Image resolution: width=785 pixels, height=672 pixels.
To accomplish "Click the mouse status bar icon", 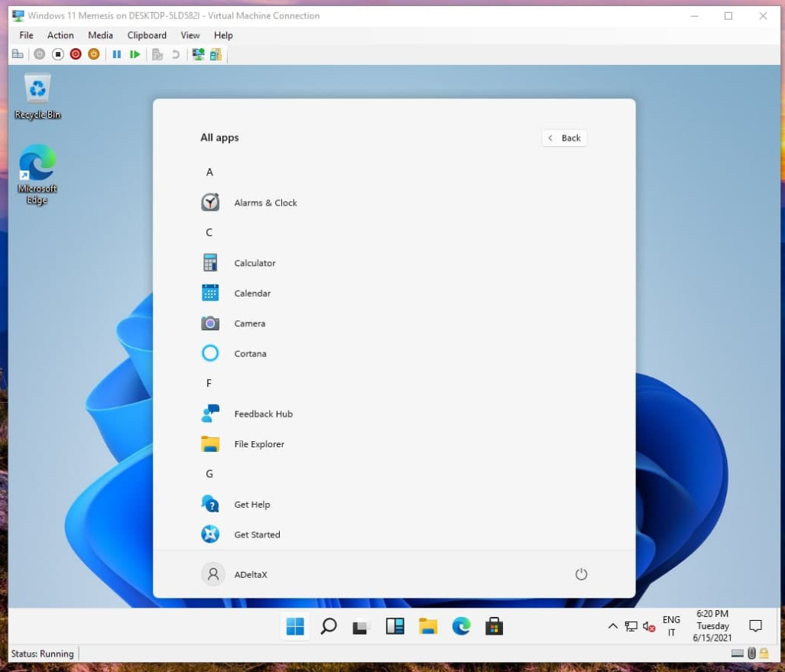I will point(751,653).
